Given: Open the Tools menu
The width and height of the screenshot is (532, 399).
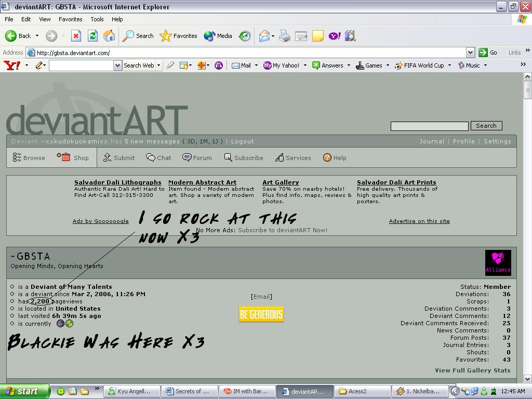Looking at the screenshot, I should 97,19.
